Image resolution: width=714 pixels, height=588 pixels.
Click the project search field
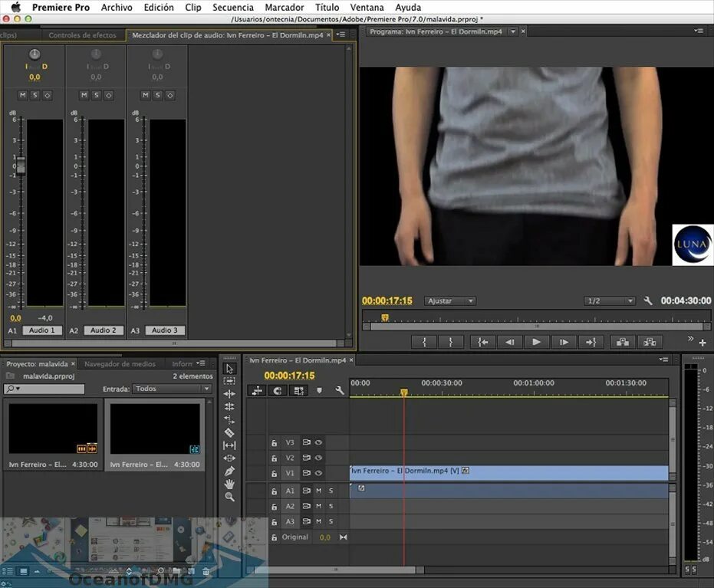point(44,389)
